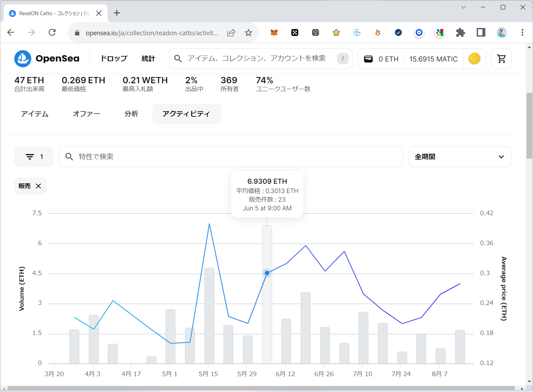Open the Chrome three-dot menu
The width and height of the screenshot is (533, 392).
[522, 32]
